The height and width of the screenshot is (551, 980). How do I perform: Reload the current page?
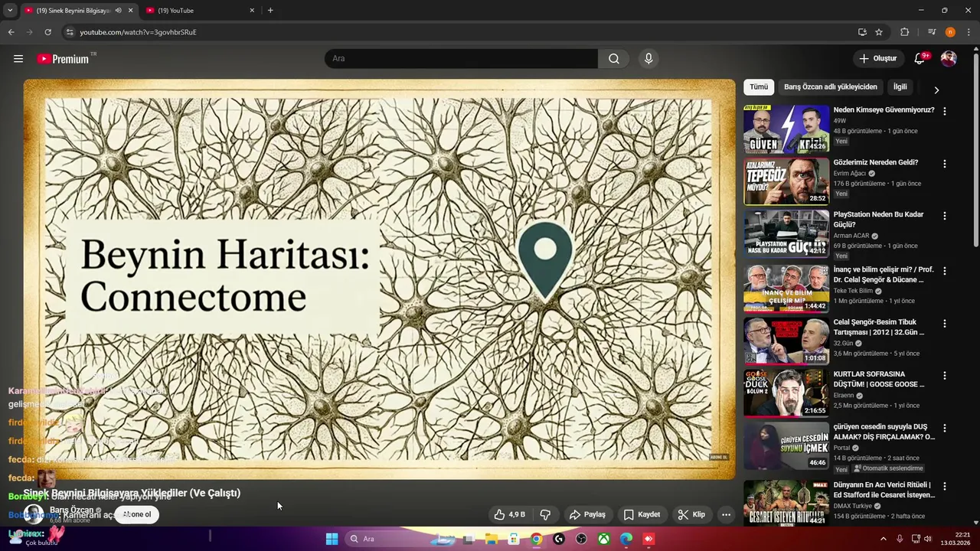point(47,32)
